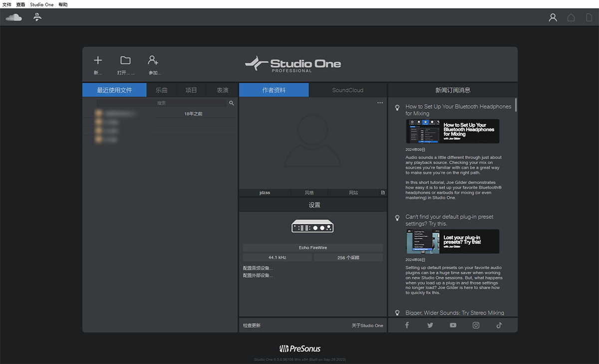Image resolution: width=599 pixels, height=364 pixels.
Task: Click the 设置 section header
Action: (314, 205)
